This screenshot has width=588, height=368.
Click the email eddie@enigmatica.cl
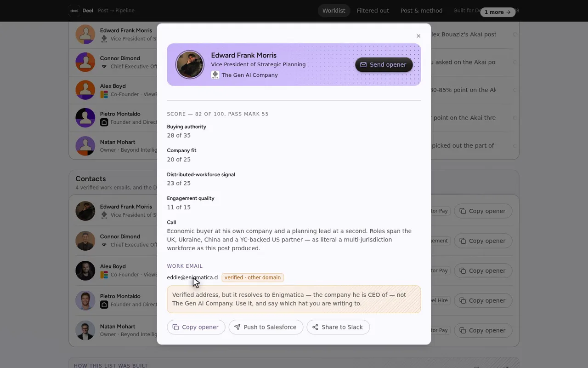(193, 277)
